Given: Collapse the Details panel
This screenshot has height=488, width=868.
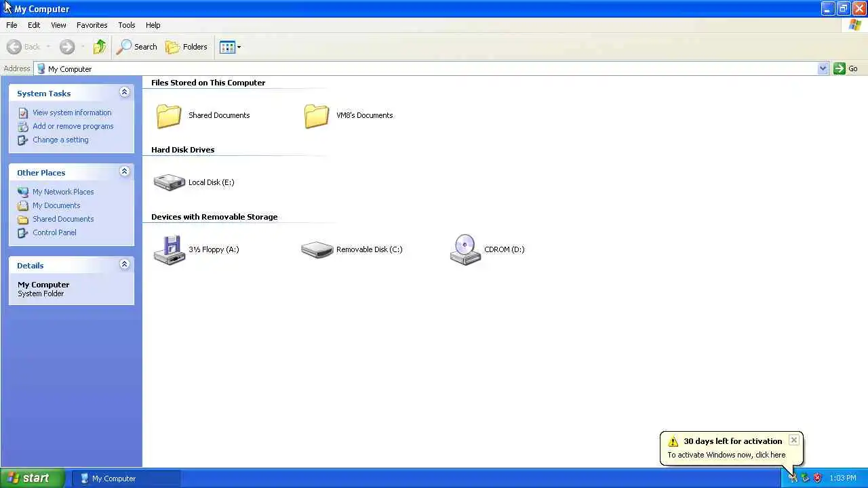Looking at the screenshot, I should [124, 264].
